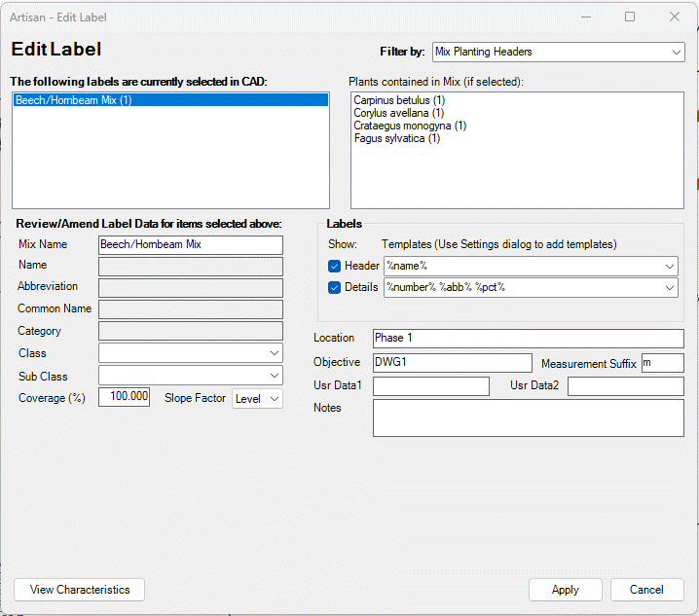Maximize the Edit Label window
Viewport: 699px width, 616px height.
[630, 17]
